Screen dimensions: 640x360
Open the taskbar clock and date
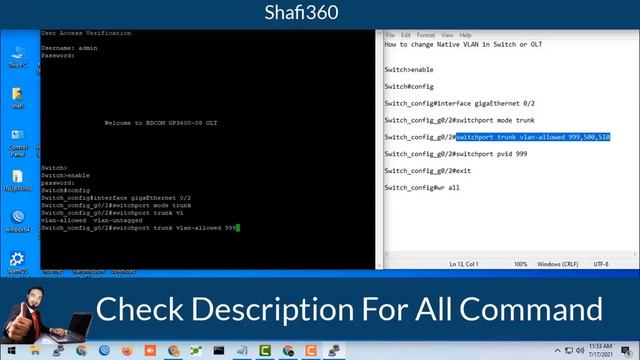[x=600, y=351]
